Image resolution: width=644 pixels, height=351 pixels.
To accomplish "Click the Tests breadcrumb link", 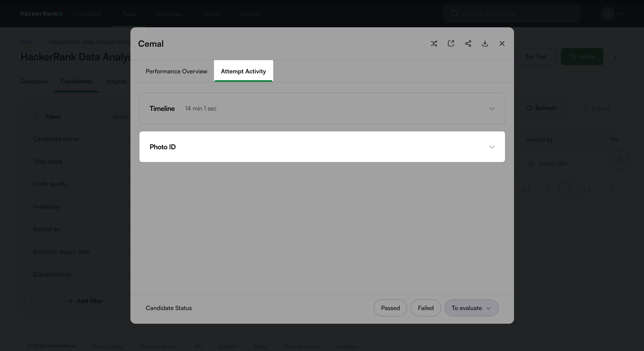I will tap(27, 42).
